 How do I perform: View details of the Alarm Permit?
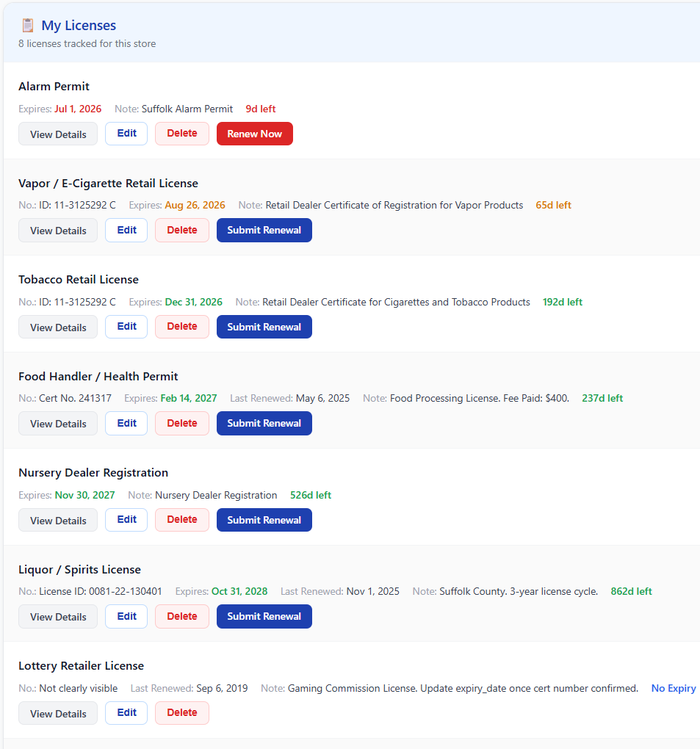click(58, 134)
